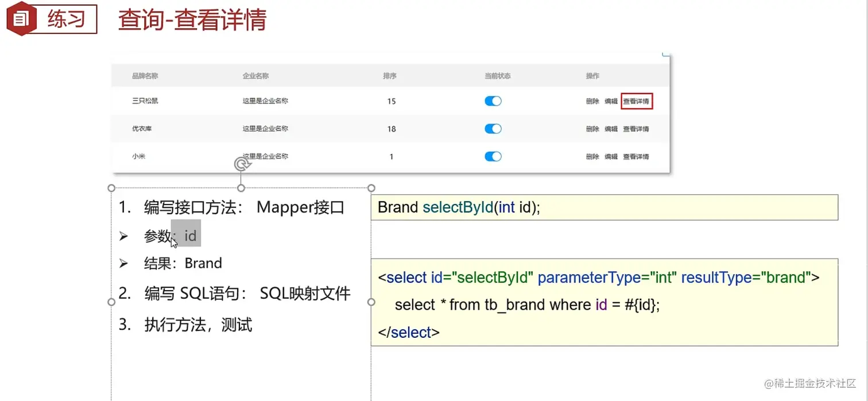Click the brand name 三只松鼠
868x401 pixels.
(x=145, y=101)
